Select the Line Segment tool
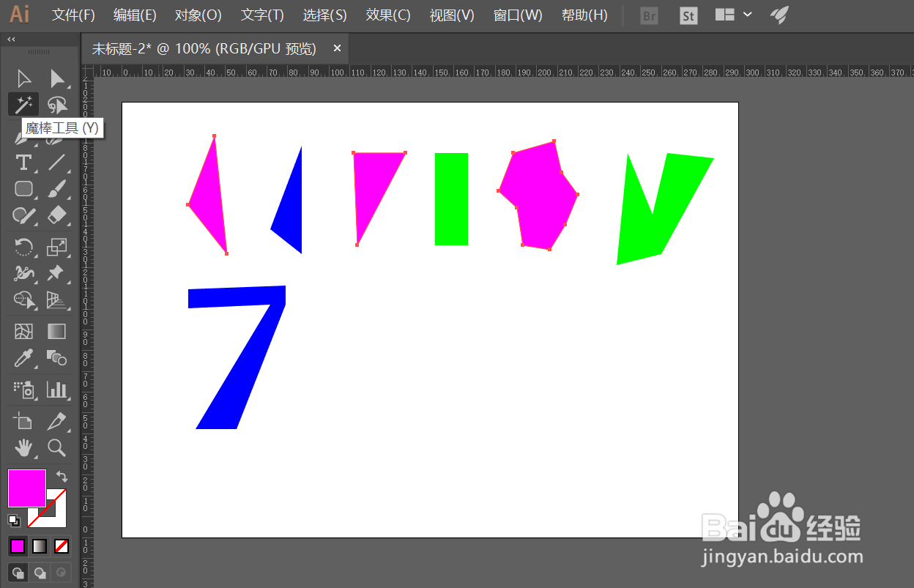 [x=57, y=162]
